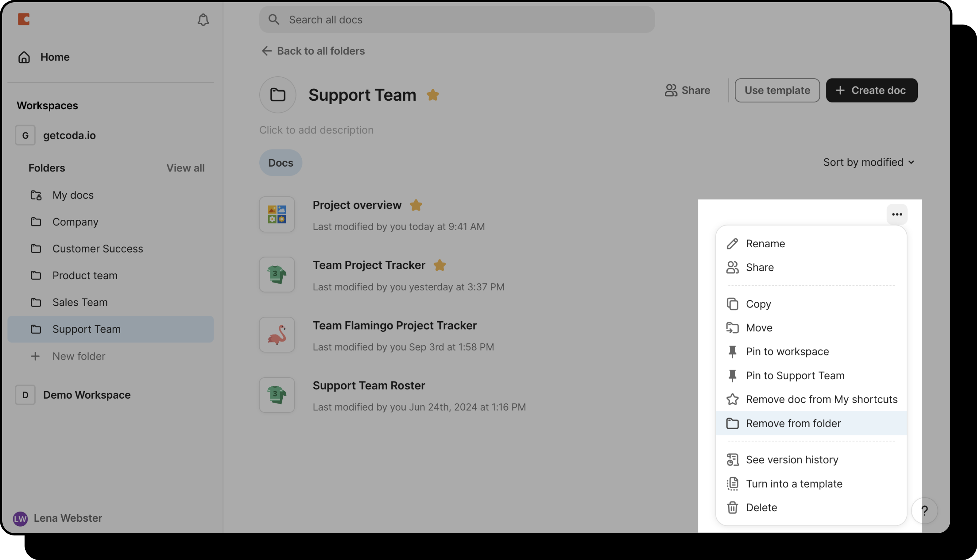
Task: Select Support Team folder in sidebar
Action: point(111,329)
